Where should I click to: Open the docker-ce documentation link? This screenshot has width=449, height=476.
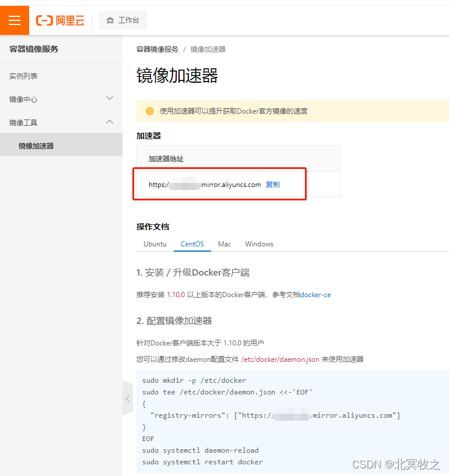tap(315, 295)
